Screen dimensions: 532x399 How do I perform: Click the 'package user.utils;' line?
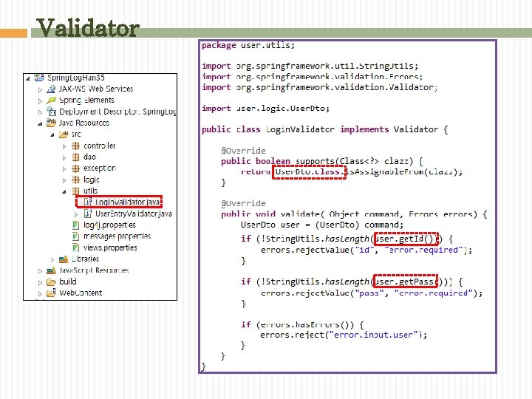coord(248,45)
